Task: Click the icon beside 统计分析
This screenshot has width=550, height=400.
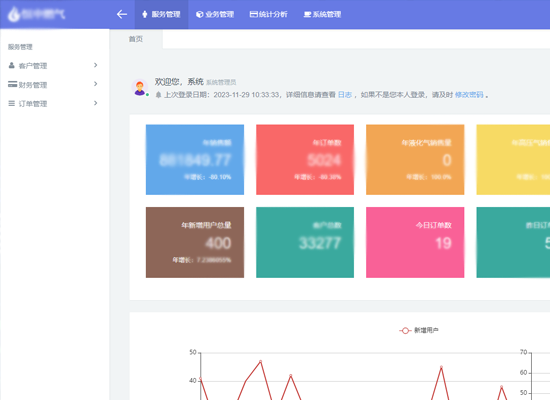Action: pyautogui.click(x=253, y=14)
